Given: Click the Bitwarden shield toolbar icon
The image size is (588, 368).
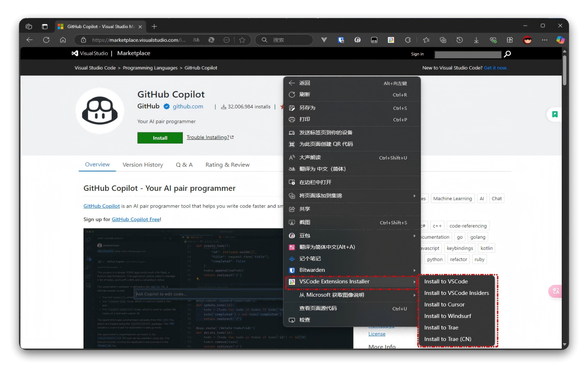Looking at the screenshot, I should (x=341, y=40).
